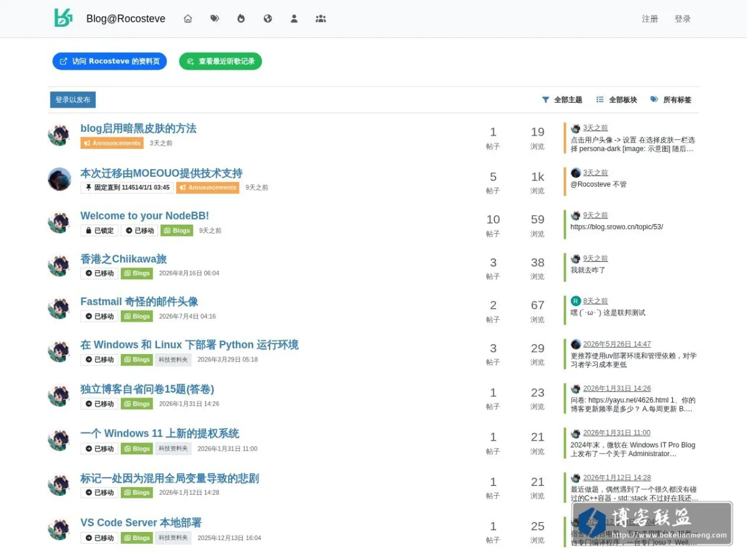Click timestamp 2026年7月4日 04:16 of Fastmail topic
Image resolution: width=747 pixels, height=560 pixels.
click(187, 316)
